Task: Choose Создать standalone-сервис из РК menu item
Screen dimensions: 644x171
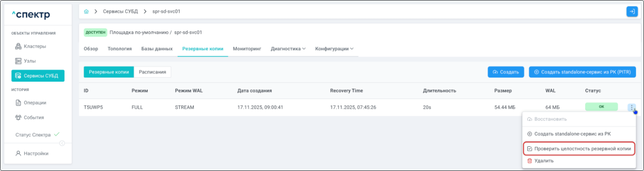Action: tap(572, 134)
